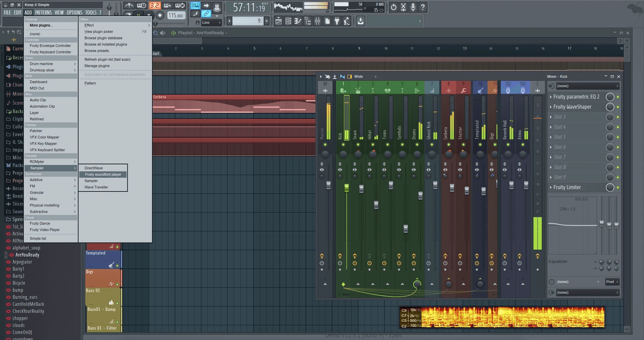Screen dimensions: 644x340
Task: Click the Master track waveform icon in mixer
Action: 325,90
